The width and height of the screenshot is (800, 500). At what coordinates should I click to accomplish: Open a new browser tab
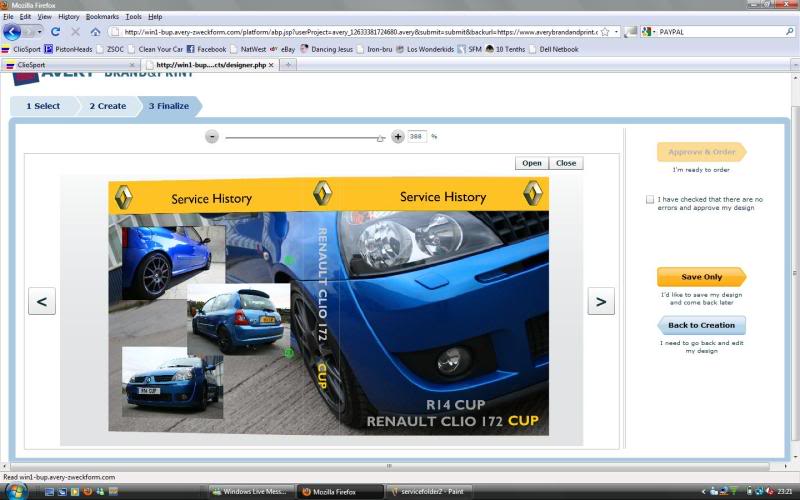click(x=289, y=65)
